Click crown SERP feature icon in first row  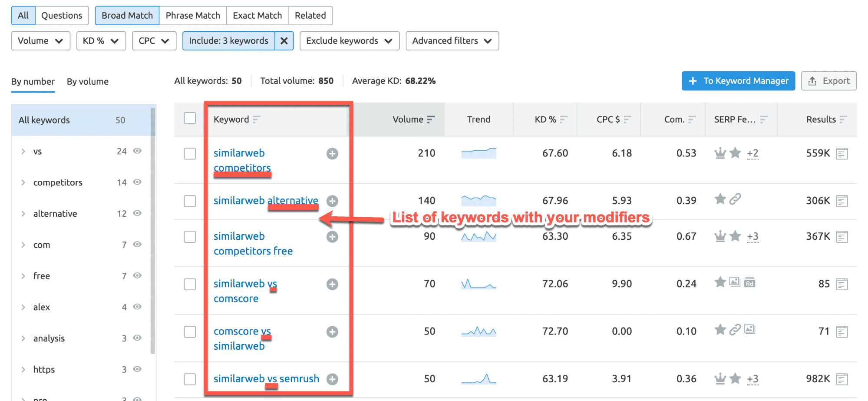pos(720,153)
